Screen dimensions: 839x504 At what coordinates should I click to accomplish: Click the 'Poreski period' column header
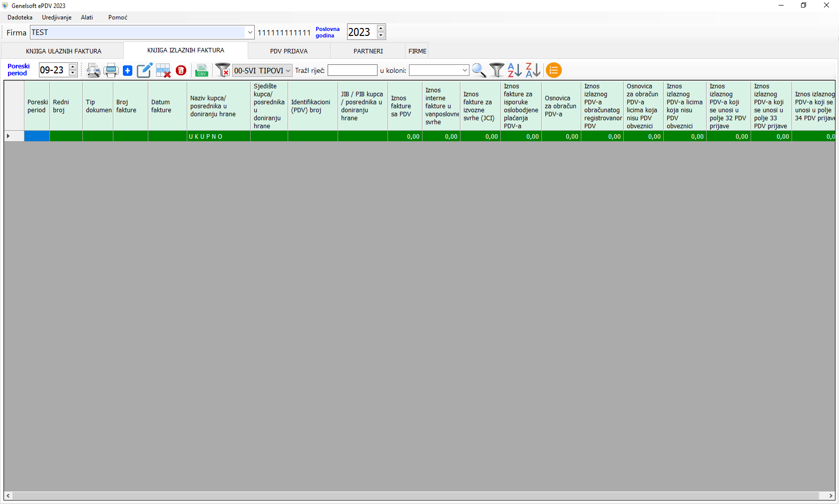click(x=37, y=106)
